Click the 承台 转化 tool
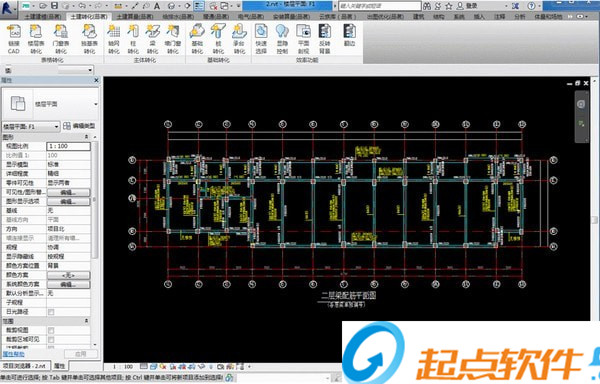600x384 pixels. pyautogui.click(x=239, y=39)
